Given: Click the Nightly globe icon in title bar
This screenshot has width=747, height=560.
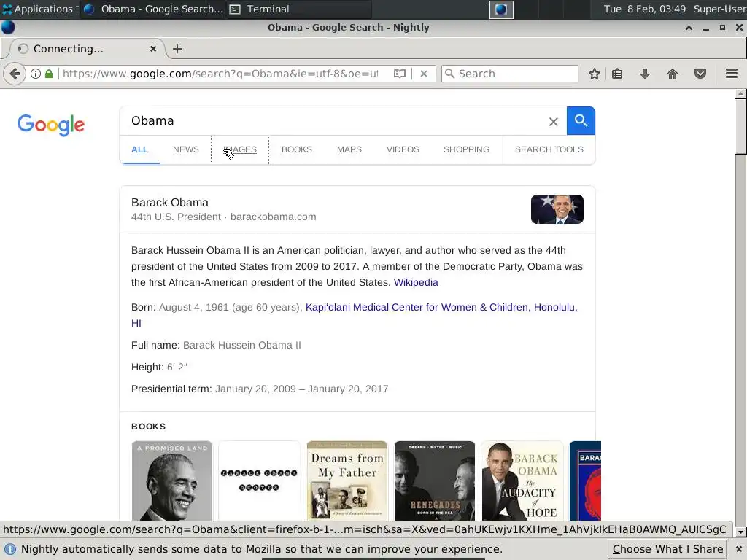Looking at the screenshot, I should [x=8, y=28].
